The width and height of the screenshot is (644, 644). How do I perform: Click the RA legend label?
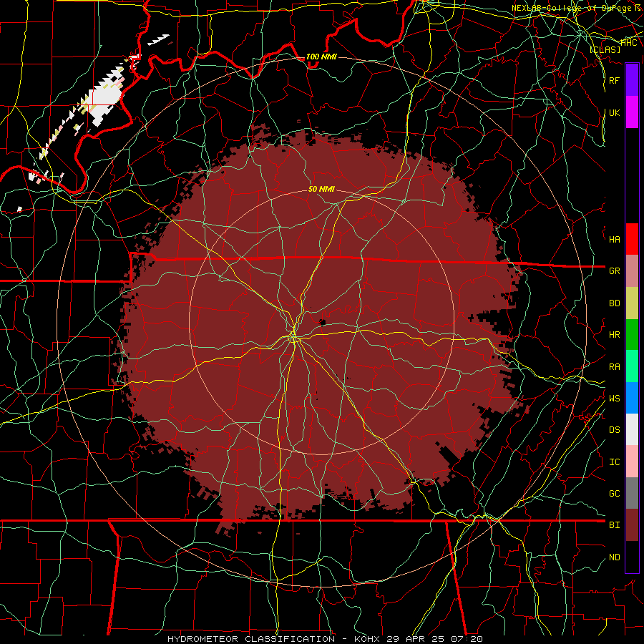(x=614, y=367)
